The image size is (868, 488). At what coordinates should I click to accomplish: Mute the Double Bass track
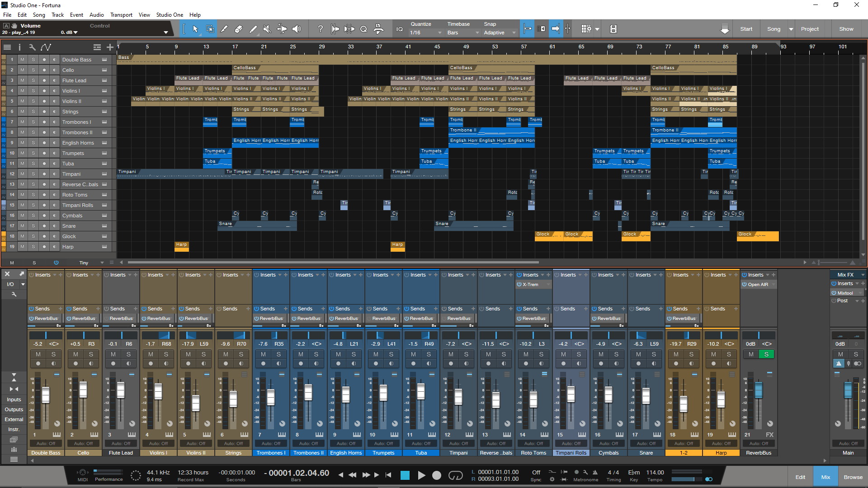[x=22, y=60]
